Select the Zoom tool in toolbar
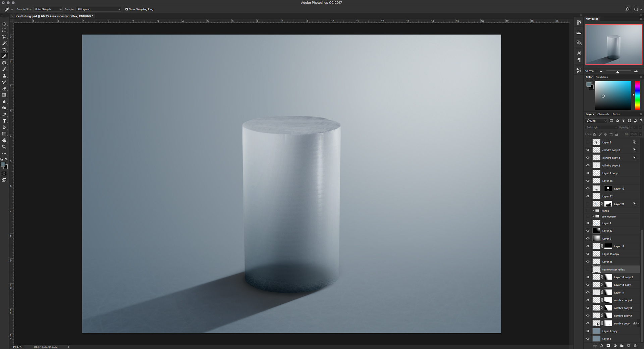The image size is (644, 349). point(4,147)
